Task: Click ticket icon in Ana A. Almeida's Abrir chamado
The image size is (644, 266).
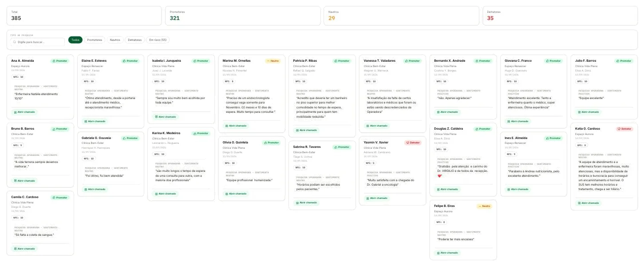Action: 16,112
